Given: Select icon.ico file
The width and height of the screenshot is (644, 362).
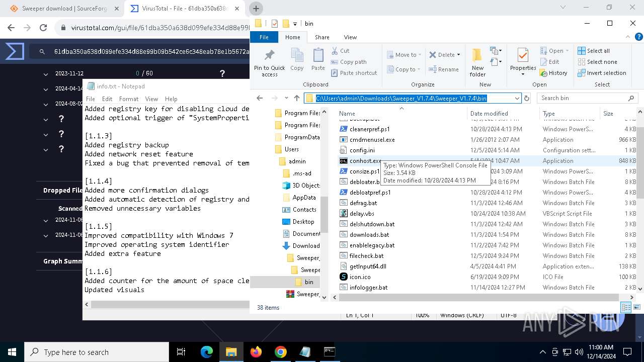Looking at the screenshot, I should (x=360, y=277).
